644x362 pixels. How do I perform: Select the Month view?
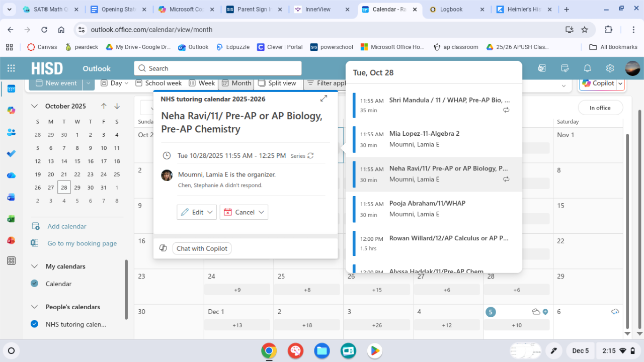pyautogui.click(x=236, y=83)
